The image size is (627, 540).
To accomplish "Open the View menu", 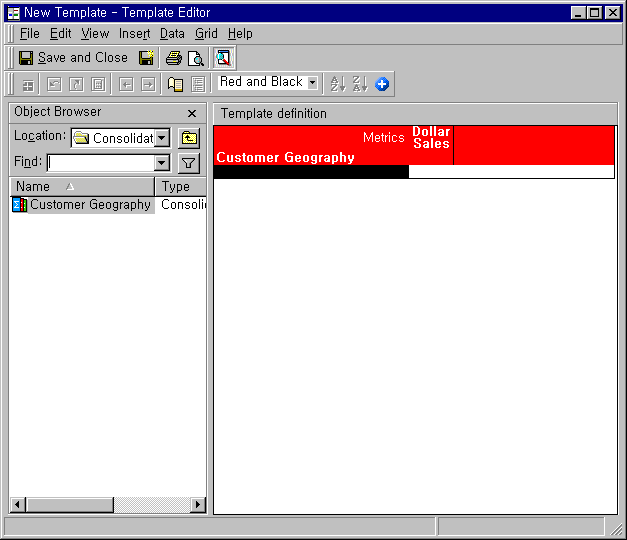I will tap(95, 34).
